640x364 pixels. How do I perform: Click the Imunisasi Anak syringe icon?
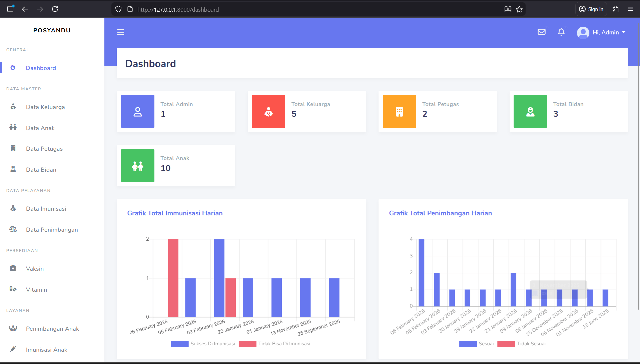click(x=13, y=349)
